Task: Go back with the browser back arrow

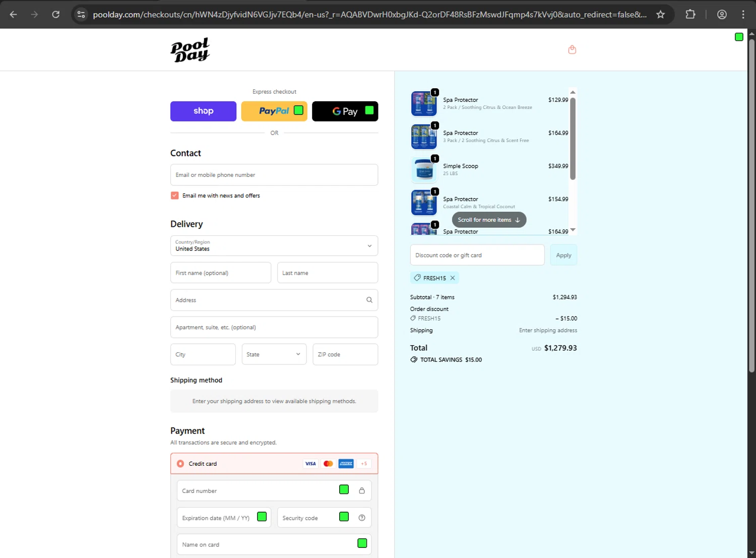Action: point(14,15)
